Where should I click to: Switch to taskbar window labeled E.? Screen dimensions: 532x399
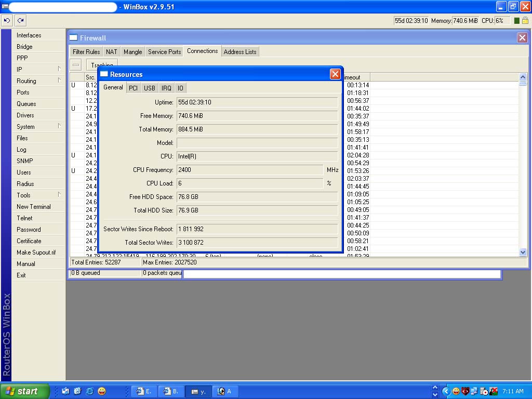(144, 391)
